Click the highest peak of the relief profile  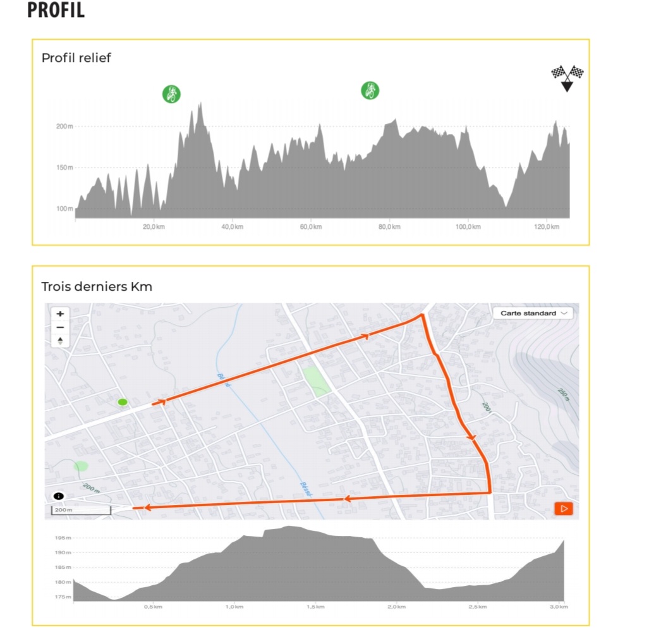pos(200,104)
